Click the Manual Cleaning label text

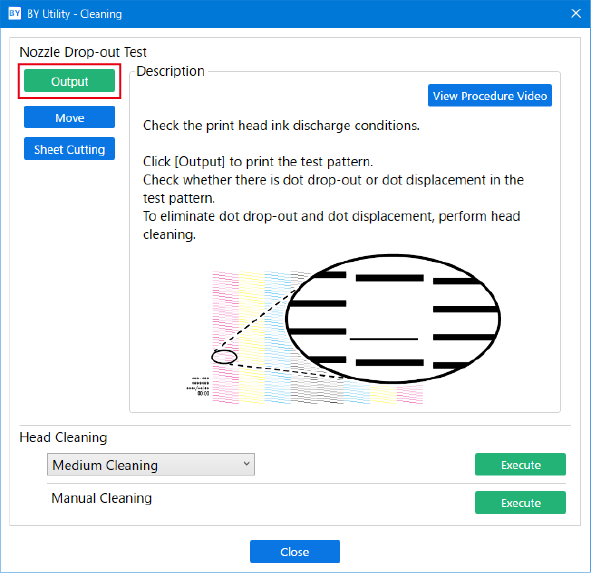tap(101, 498)
